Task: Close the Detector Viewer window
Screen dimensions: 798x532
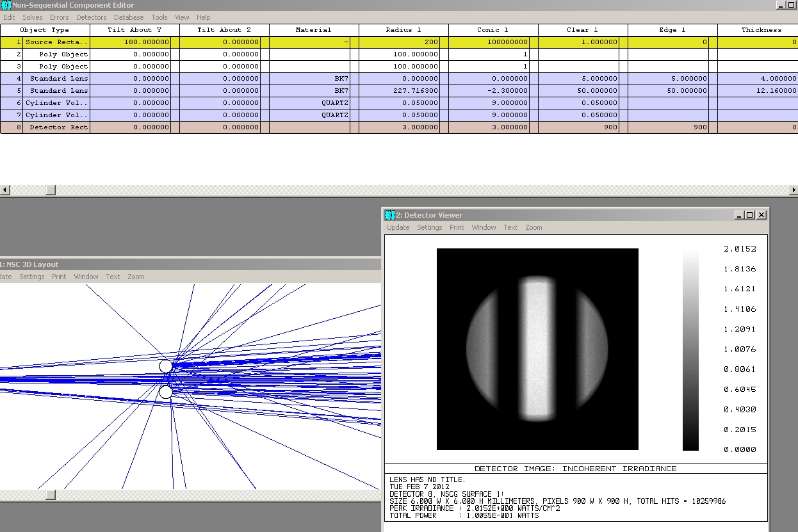Action: click(761, 215)
